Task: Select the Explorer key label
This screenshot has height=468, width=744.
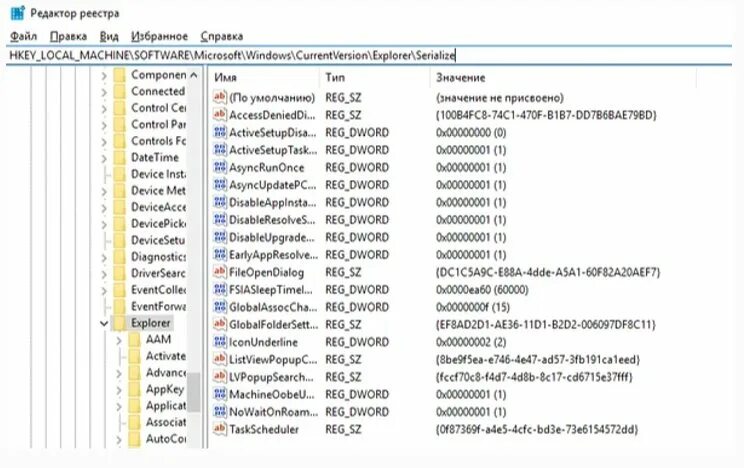Action: pos(150,323)
